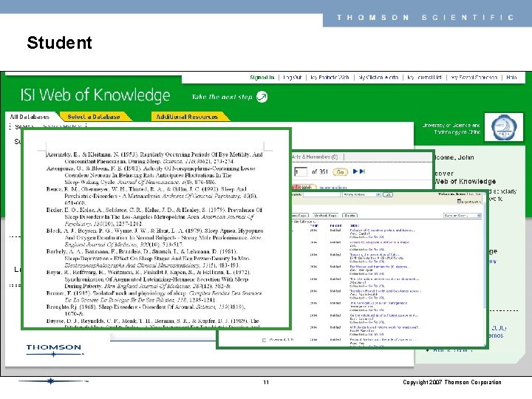Switch to Select a Database tab
This screenshot has width=532, height=399.
(94, 117)
